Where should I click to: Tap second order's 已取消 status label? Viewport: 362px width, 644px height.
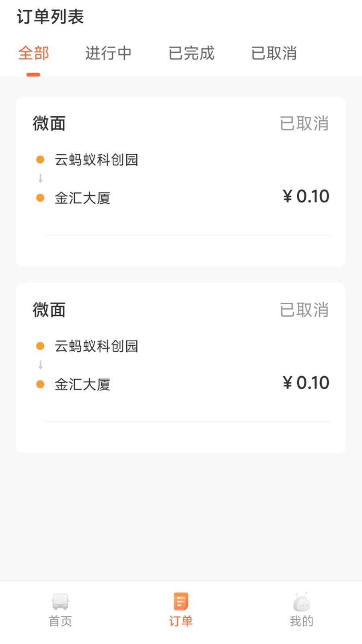(x=304, y=310)
